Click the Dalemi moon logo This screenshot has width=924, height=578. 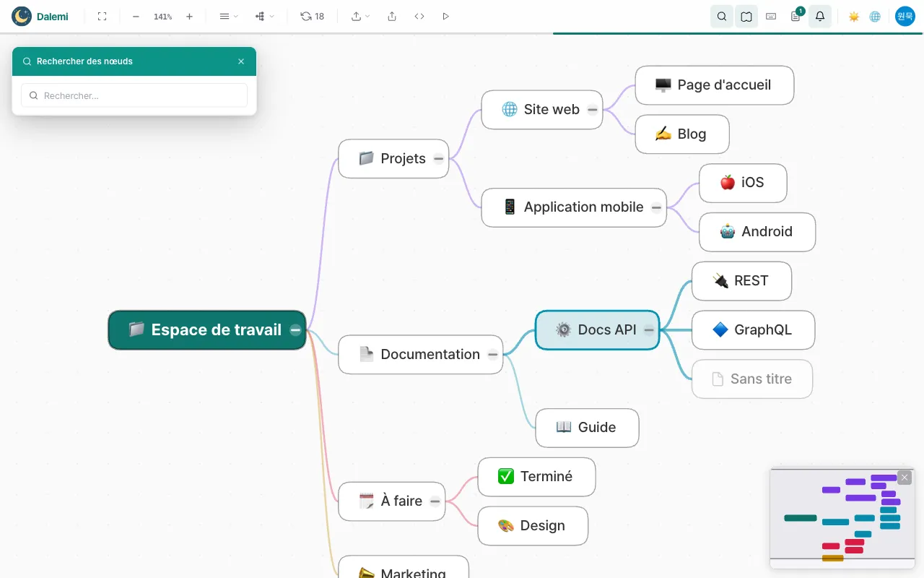22,16
